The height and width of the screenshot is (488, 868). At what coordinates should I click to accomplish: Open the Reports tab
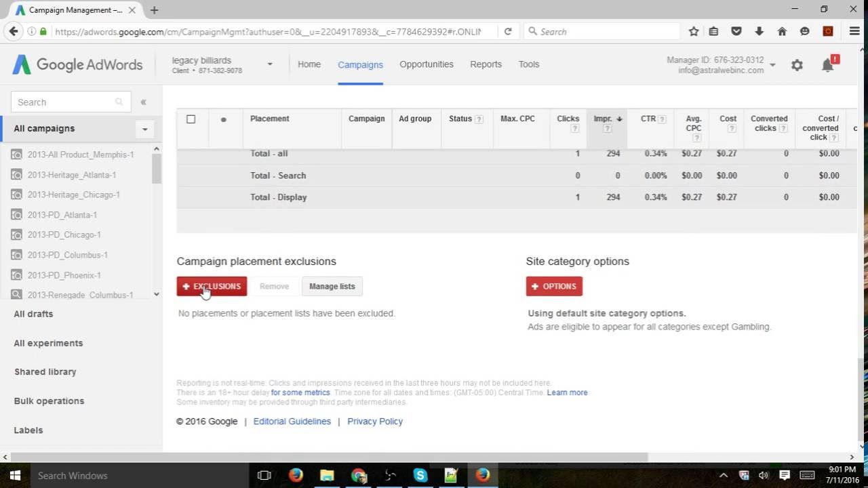click(x=486, y=64)
